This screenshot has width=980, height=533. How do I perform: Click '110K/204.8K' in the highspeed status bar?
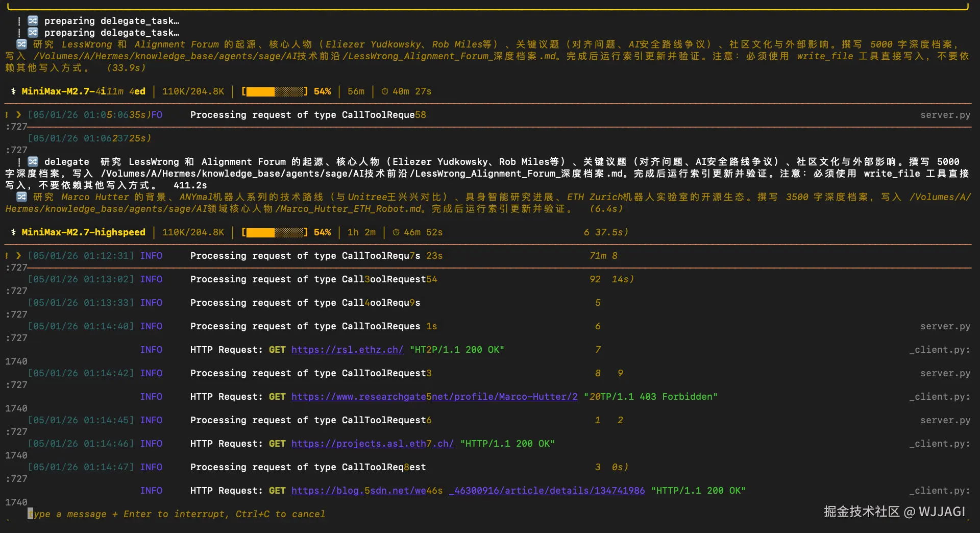pos(193,232)
